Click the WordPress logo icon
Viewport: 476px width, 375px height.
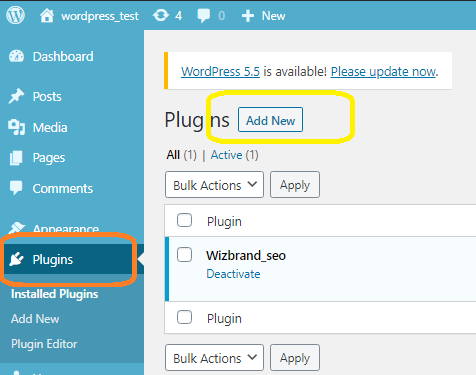tap(15, 15)
